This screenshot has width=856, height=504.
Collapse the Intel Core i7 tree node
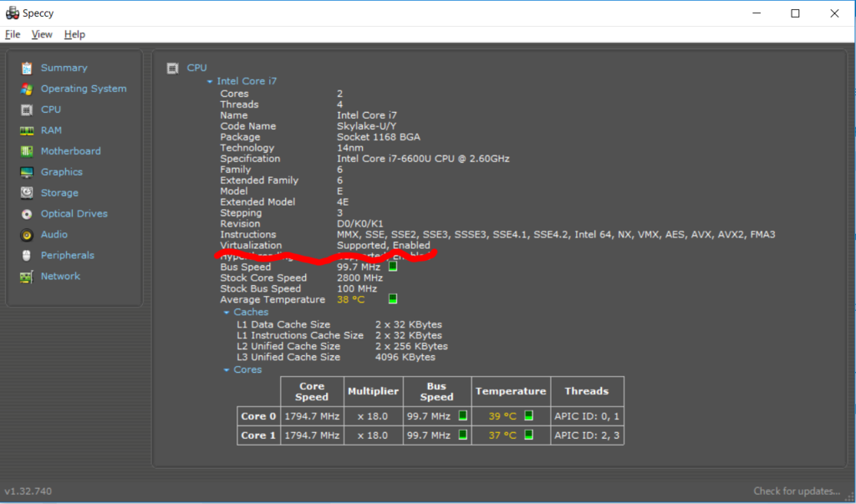pyautogui.click(x=210, y=81)
